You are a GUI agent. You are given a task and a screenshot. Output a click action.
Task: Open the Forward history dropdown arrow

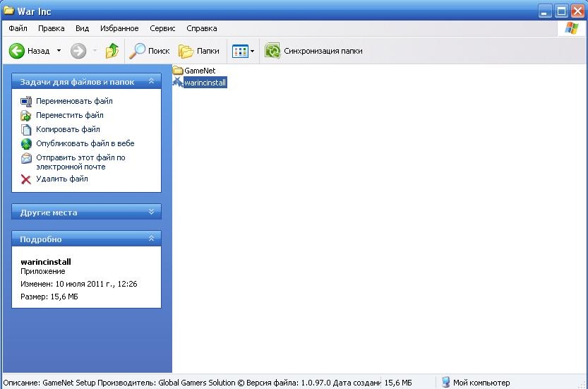coord(95,51)
